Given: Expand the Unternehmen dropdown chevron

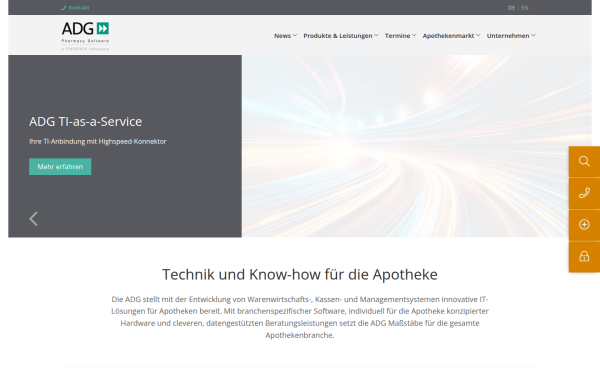Looking at the screenshot, I should point(533,35).
